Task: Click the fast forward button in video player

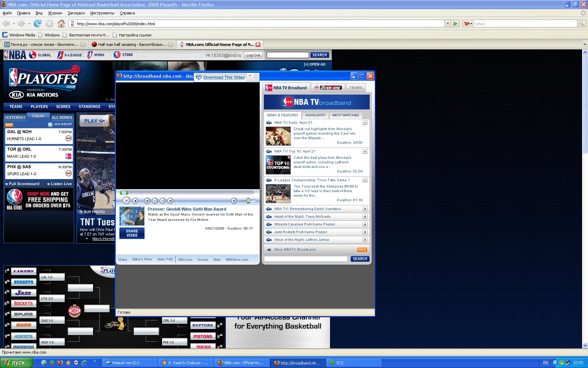Action: click(x=162, y=201)
